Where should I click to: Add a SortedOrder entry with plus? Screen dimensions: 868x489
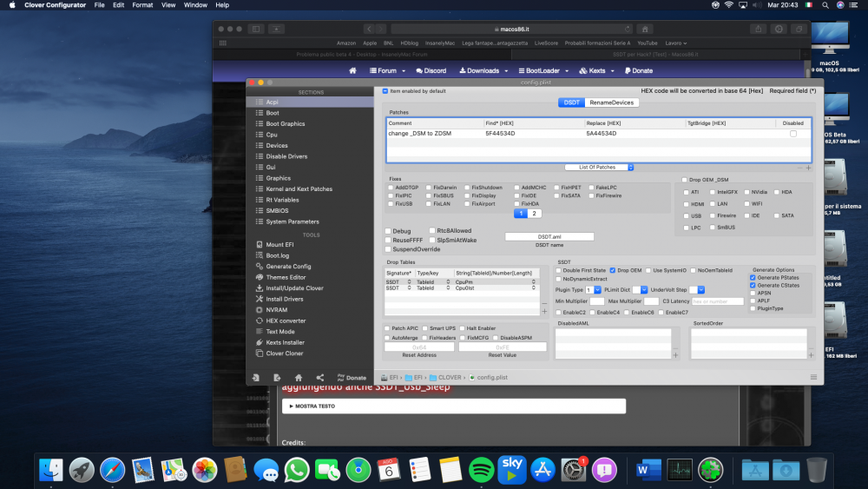tap(811, 355)
